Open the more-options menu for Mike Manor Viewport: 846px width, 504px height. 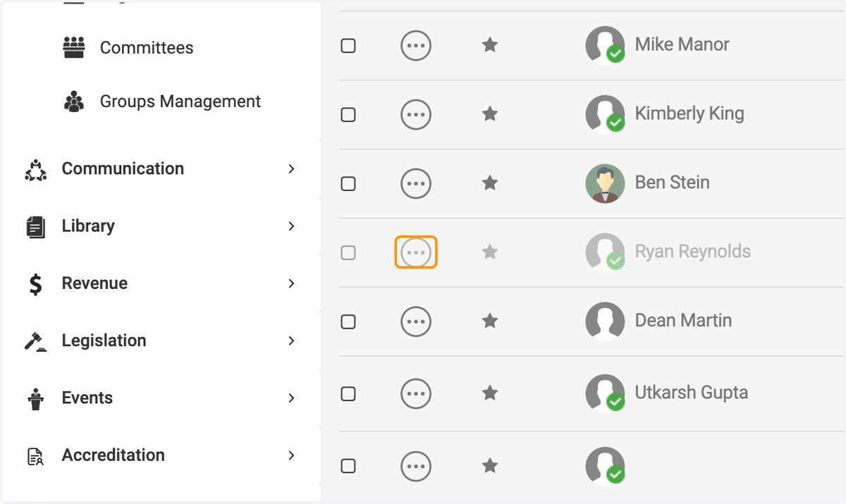click(416, 45)
